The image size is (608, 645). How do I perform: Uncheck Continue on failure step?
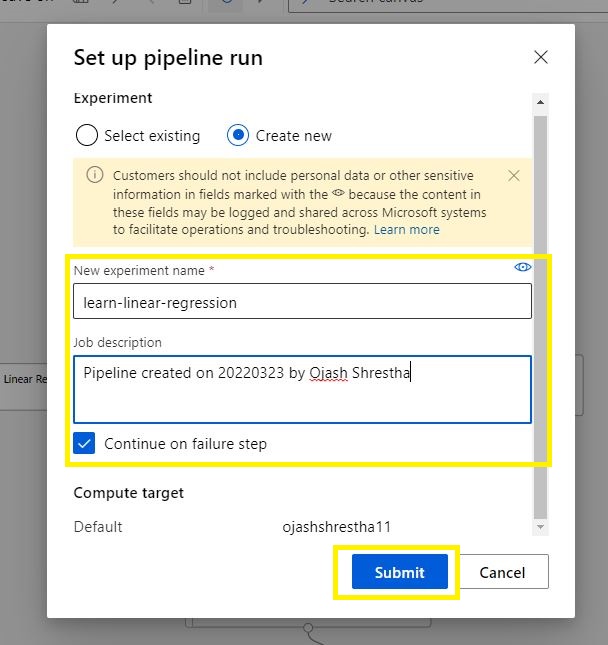pos(85,443)
